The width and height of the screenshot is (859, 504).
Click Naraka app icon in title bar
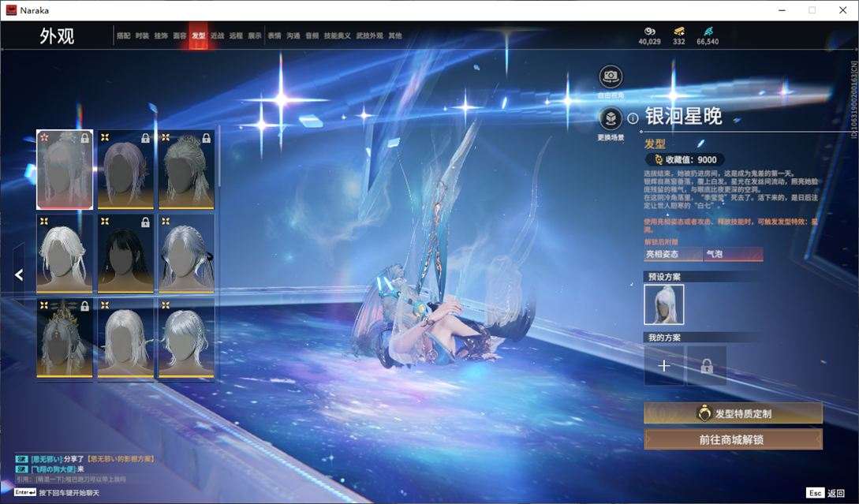coord(11,10)
